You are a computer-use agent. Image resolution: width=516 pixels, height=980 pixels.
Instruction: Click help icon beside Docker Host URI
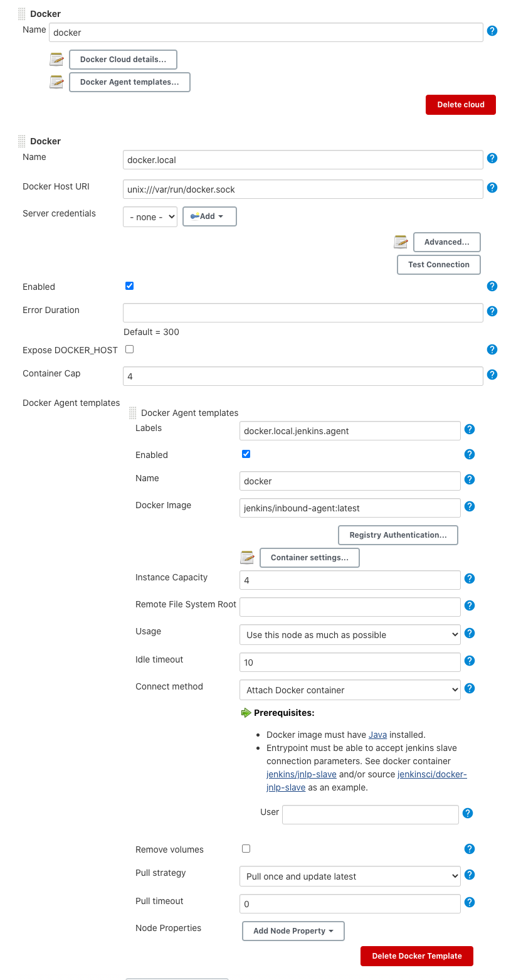click(492, 188)
